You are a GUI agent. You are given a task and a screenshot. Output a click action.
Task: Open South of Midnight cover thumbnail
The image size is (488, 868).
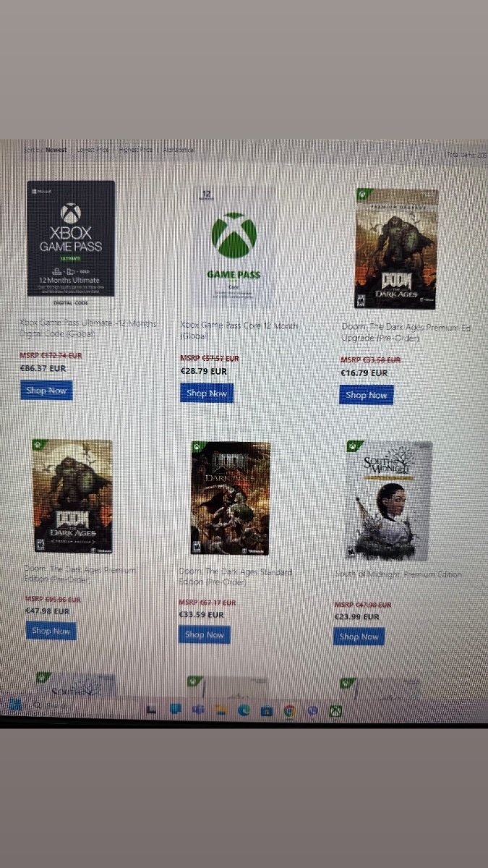tap(388, 500)
